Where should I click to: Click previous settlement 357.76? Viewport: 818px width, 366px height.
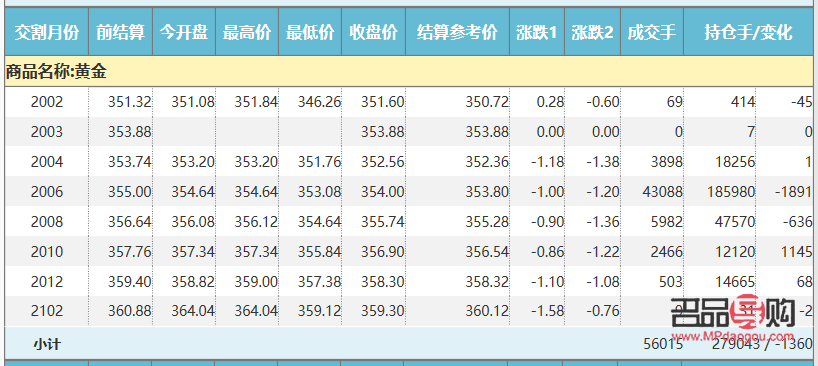(130, 252)
